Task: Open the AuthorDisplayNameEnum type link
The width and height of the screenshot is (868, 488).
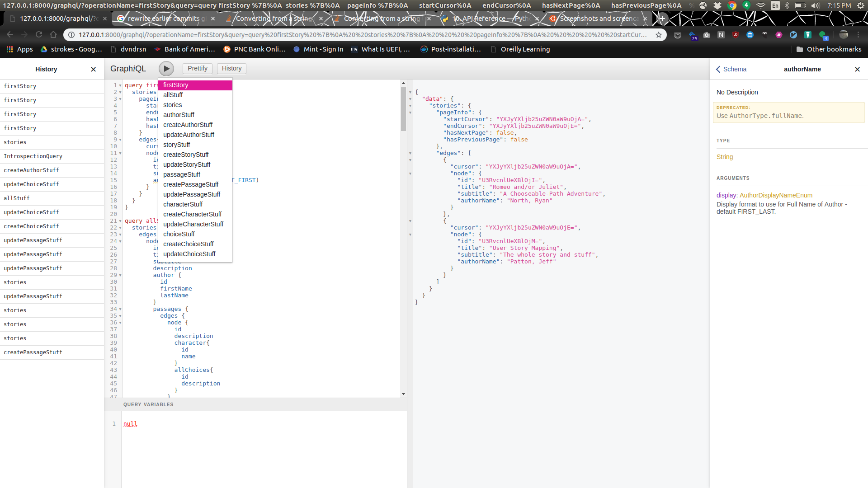Action: [776, 195]
